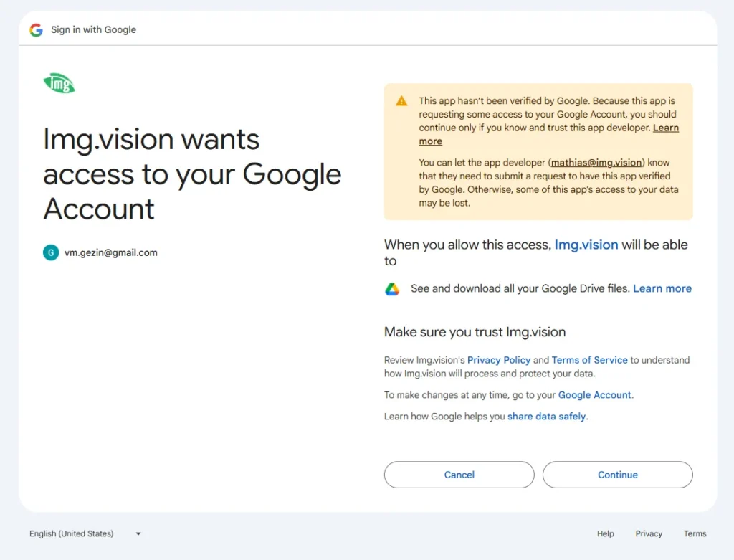The image size is (734, 560).
Task: Click the Google G logo in header
Action: click(x=36, y=30)
